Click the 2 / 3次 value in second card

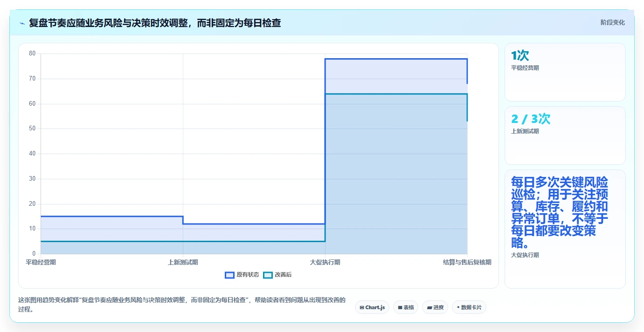tap(531, 119)
